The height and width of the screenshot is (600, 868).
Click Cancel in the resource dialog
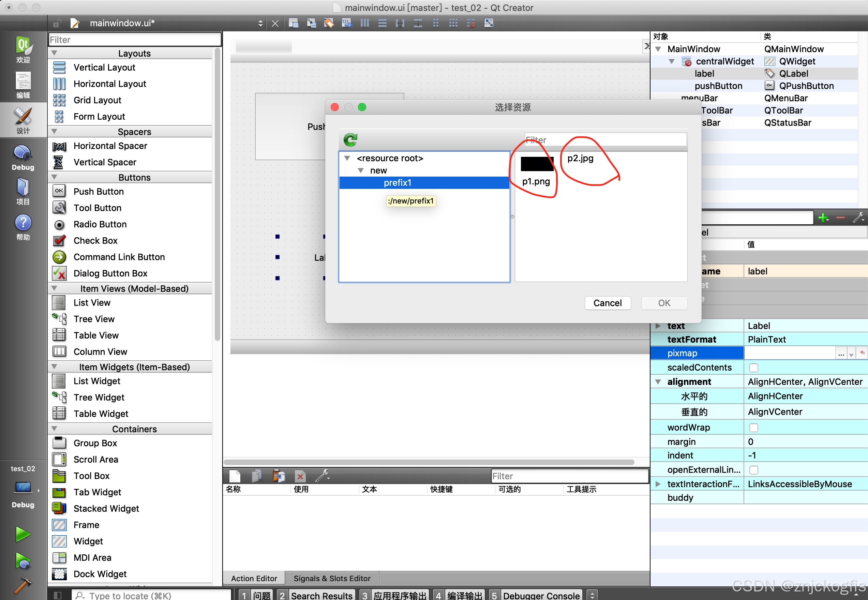click(x=607, y=303)
